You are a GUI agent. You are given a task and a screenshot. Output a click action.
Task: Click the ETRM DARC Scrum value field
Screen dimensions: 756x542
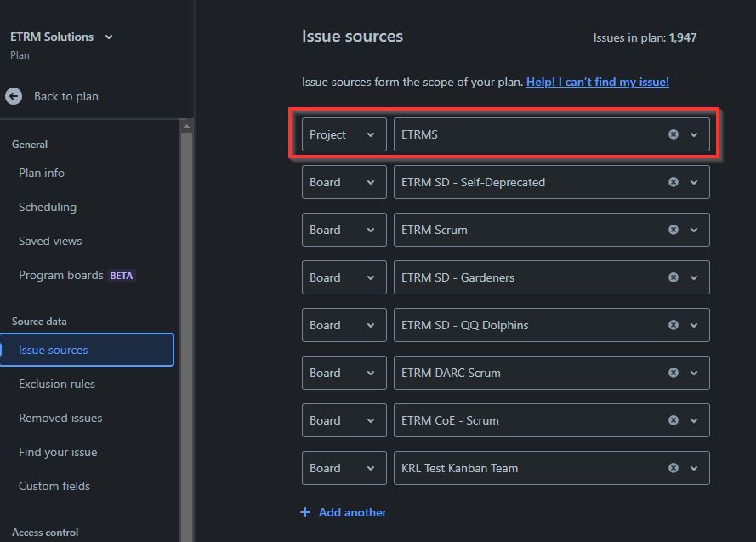pyautogui.click(x=552, y=373)
